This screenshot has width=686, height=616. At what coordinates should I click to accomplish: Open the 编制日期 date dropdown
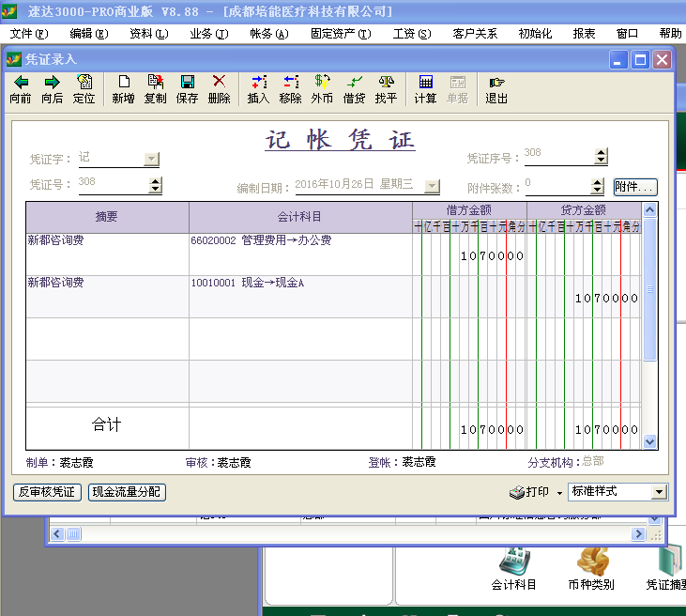432,186
